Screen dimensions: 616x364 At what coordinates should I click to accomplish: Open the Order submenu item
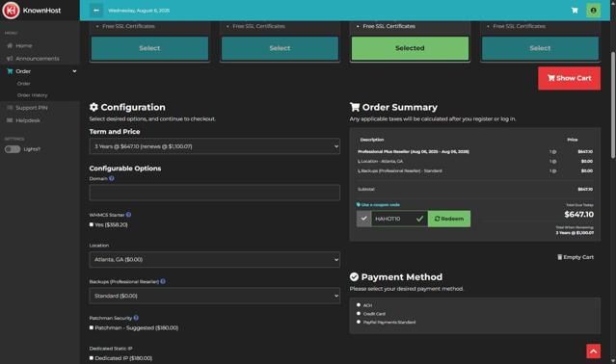(x=23, y=84)
